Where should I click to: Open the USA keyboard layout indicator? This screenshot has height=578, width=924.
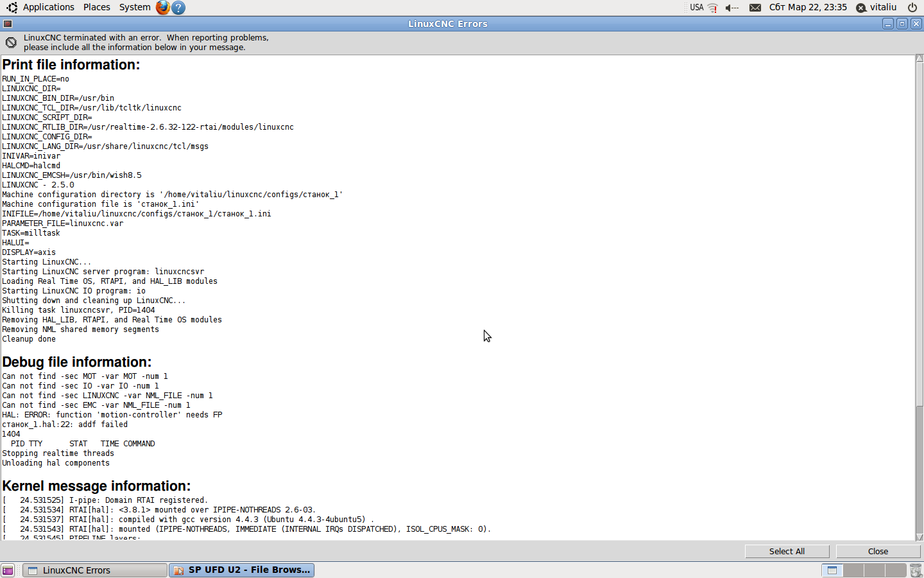point(697,8)
